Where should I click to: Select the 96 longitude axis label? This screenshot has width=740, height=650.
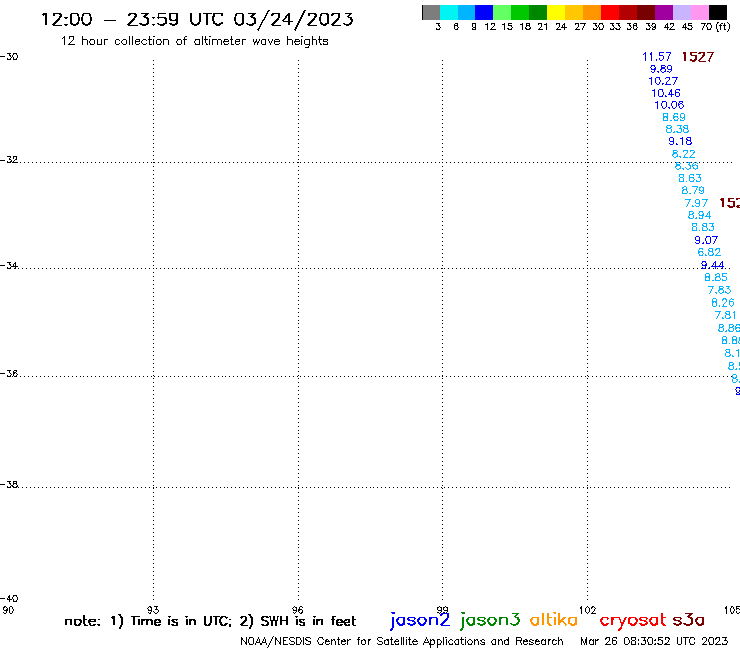(297, 610)
